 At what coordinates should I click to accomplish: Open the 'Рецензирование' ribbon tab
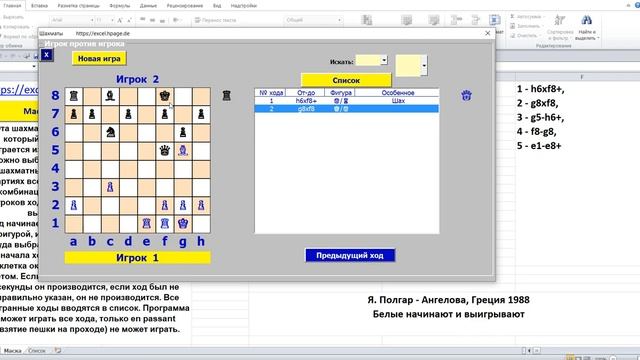184,6
